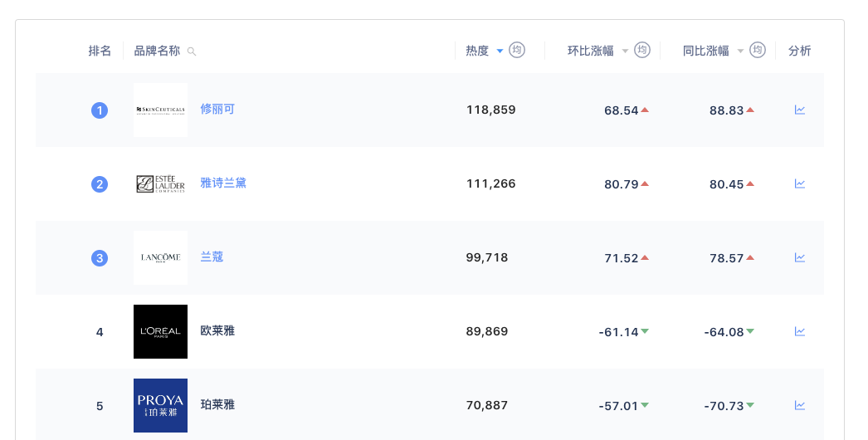Click the SkinCeuticals logo thumbnail

click(x=160, y=110)
